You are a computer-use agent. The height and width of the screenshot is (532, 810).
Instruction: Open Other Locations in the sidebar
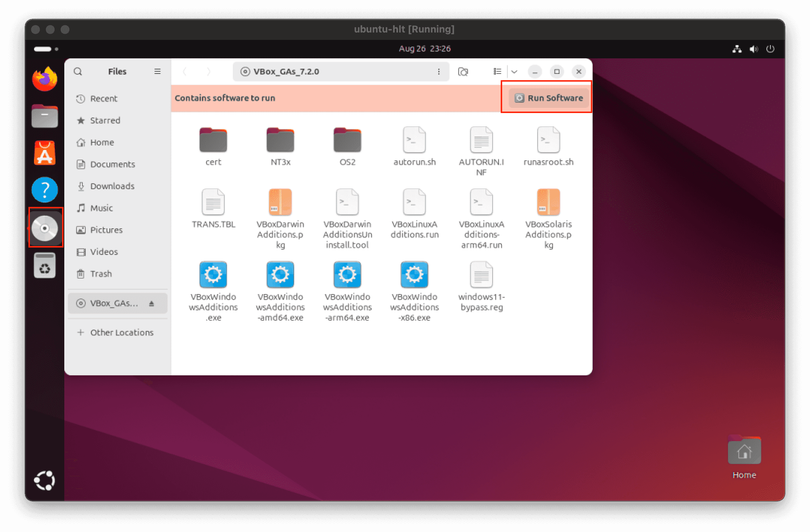pos(118,332)
